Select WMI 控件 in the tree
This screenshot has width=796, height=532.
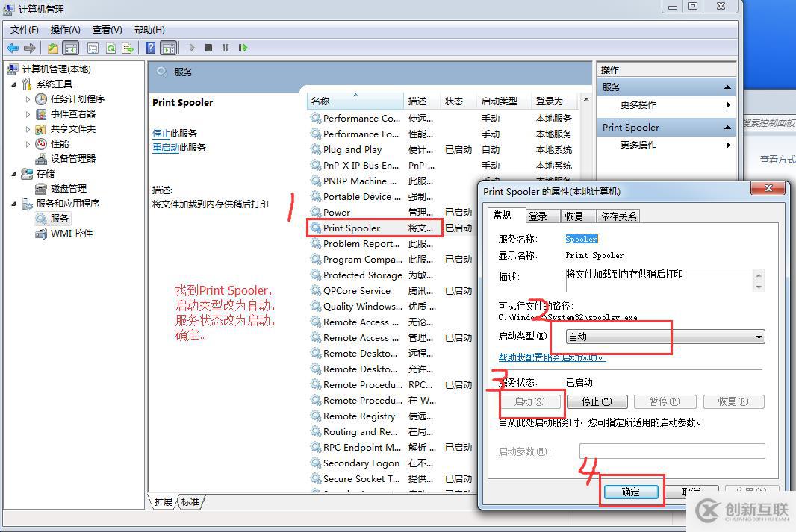71,234
